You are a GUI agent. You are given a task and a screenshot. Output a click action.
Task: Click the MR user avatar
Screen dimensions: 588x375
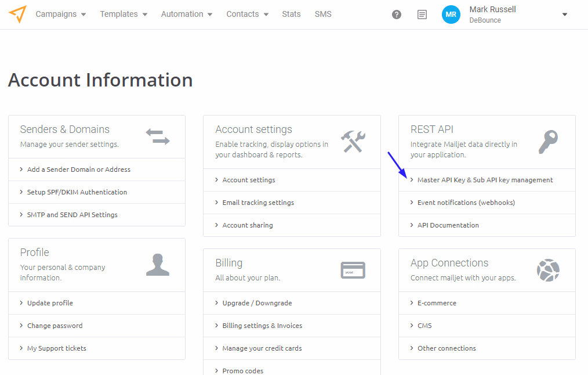(451, 15)
